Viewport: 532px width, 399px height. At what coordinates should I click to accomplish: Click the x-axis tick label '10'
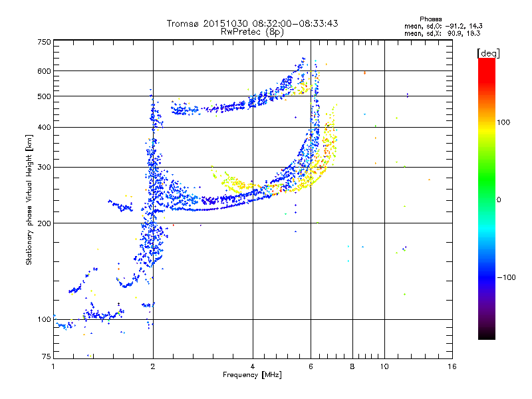coord(384,366)
